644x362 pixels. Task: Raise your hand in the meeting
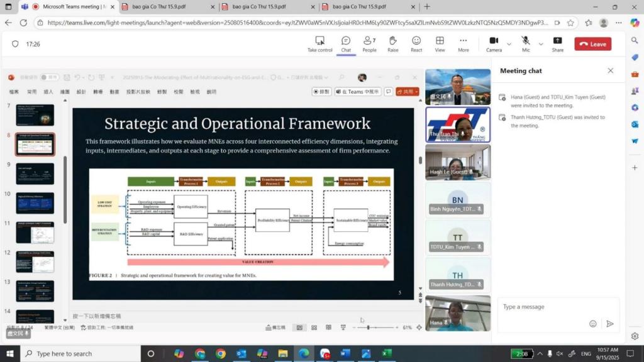click(392, 44)
